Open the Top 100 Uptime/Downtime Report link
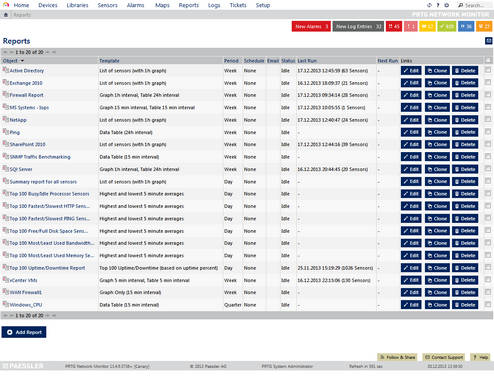Image resolution: width=494 pixels, height=390 pixels. point(47,268)
